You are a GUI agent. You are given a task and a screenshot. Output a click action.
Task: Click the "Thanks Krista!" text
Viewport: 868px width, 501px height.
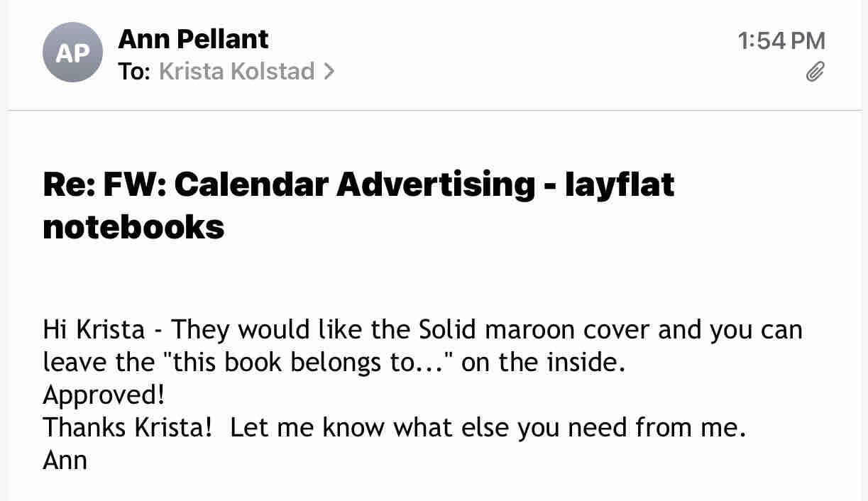128,428
